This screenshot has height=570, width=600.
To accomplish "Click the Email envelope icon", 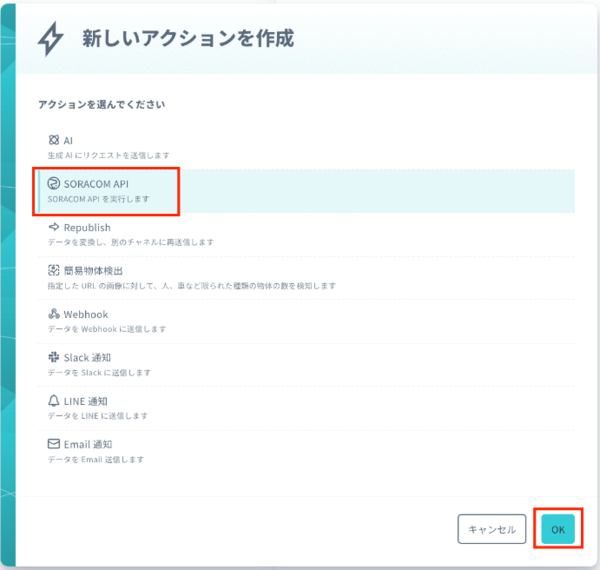I will 54,444.
